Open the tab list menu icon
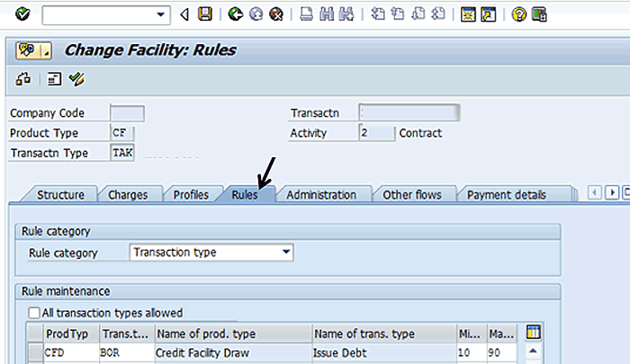The width and height of the screenshot is (630, 364). [625, 192]
